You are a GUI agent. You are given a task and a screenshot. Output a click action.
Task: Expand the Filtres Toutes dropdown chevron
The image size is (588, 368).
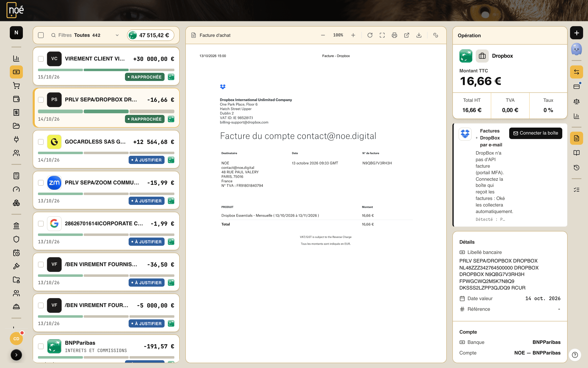point(117,35)
